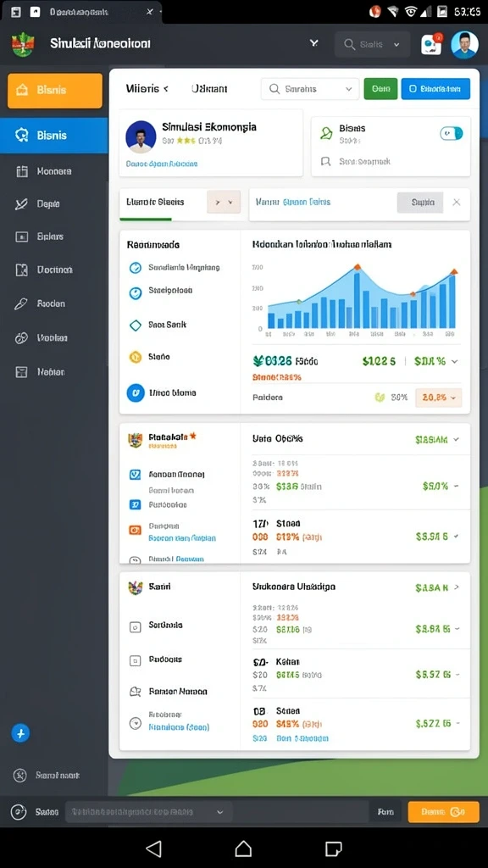Switch to the second tab in the panel header
488x868 pixels.
210,88
